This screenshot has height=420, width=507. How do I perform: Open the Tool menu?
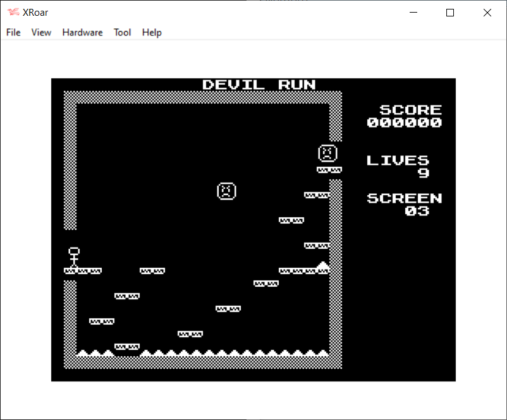click(x=122, y=32)
